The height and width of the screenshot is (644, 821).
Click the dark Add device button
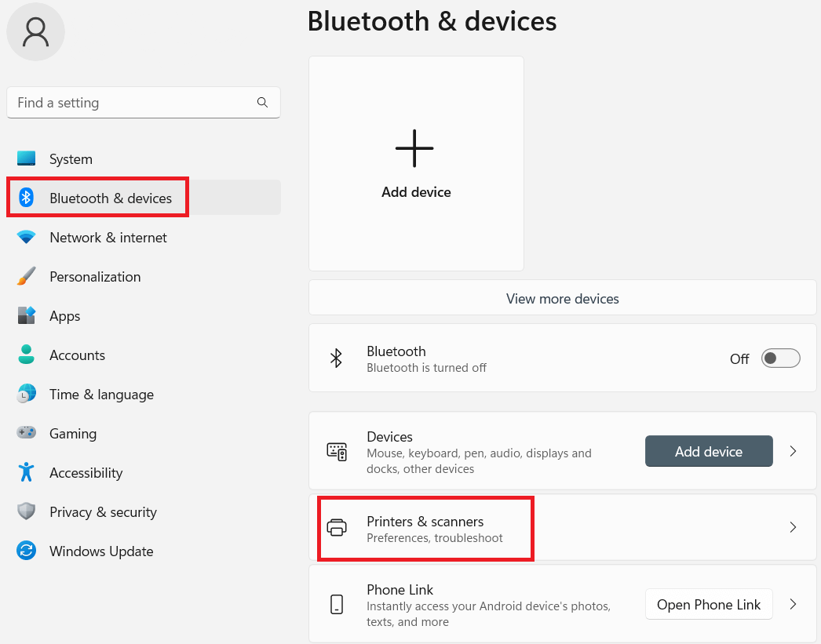pyautogui.click(x=709, y=451)
